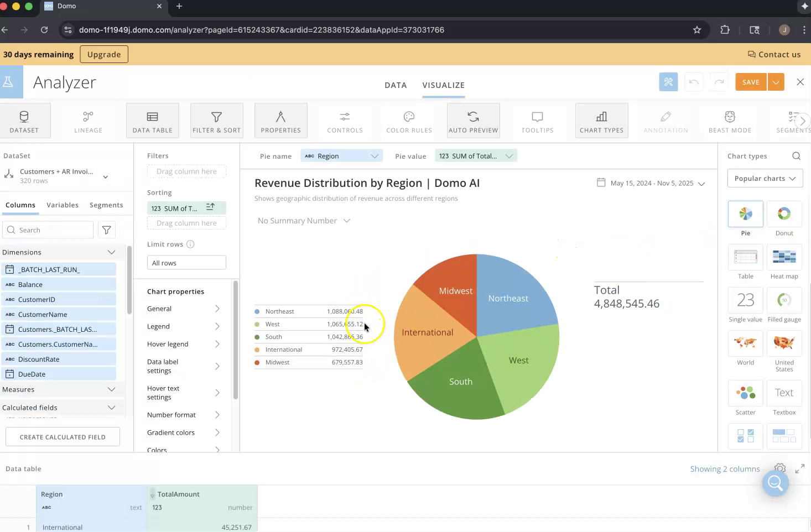Open the Lineage view
Image resolution: width=811 pixels, height=532 pixels.
coord(88,121)
